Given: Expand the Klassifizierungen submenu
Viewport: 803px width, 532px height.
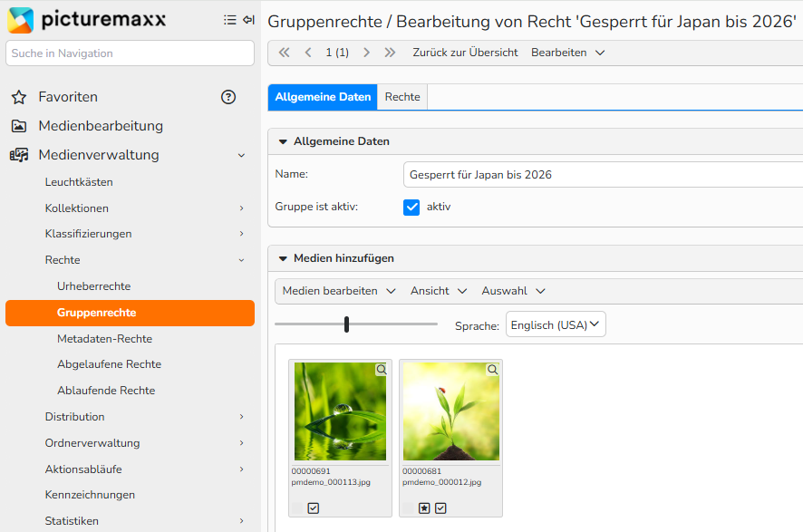Looking at the screenshot, I should point(241,234).
